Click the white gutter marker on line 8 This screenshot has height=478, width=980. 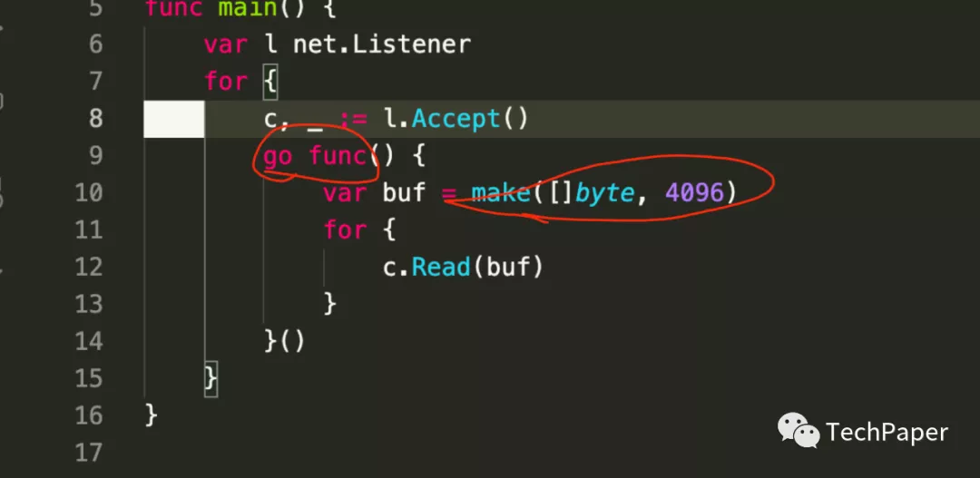173,119
